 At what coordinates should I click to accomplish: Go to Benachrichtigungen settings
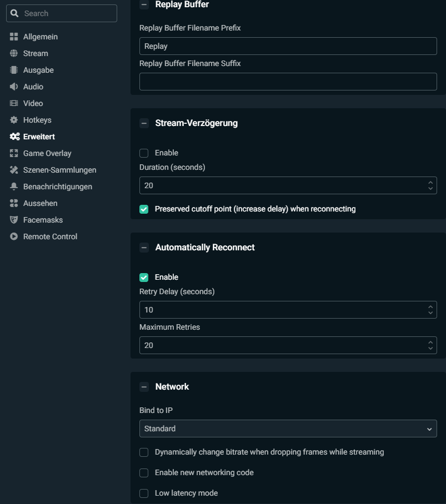click(x=57, y=187)
